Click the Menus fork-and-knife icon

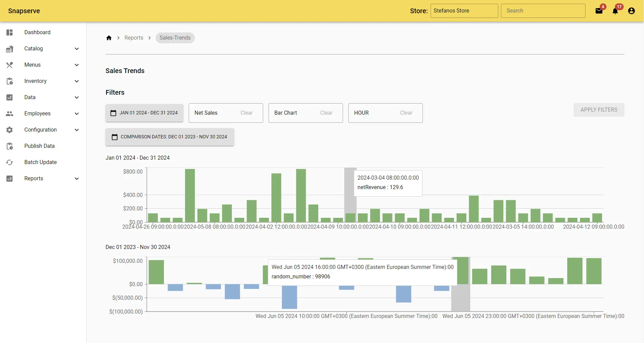coord(9,65)
